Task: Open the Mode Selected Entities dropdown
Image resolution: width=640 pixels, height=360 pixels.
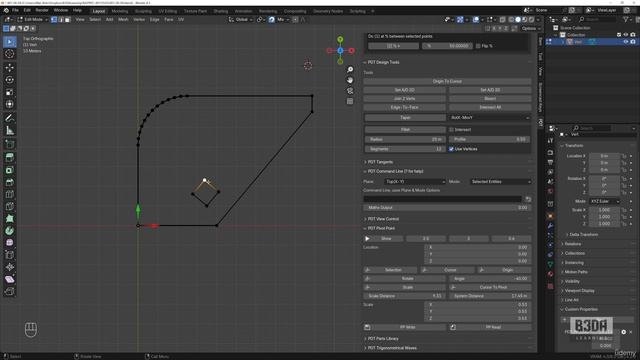Action: (500, 182)
